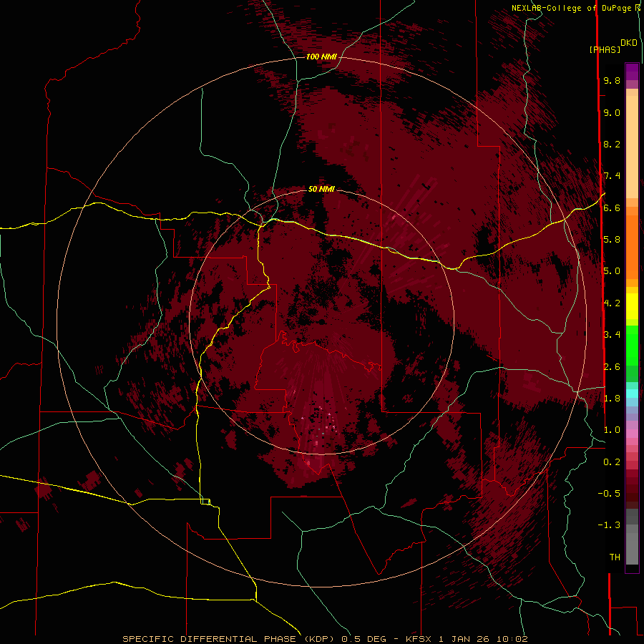This screenshot has width=644, height=644.
Task: Pick the cyan segment of the color bar
Action: (x=632, y=393)
